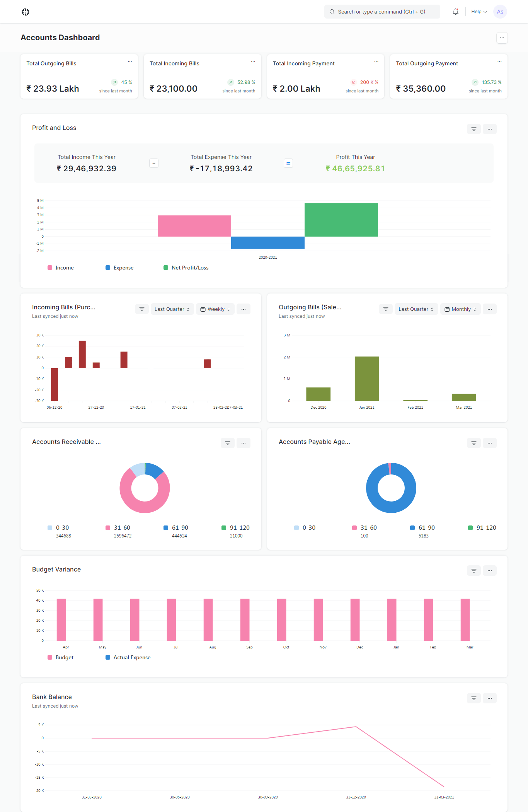The height and width of the screenshot is (812, 528).
Task: Change Weekly interval dropdown for Incoming Bills
Action: click(215, 309)
